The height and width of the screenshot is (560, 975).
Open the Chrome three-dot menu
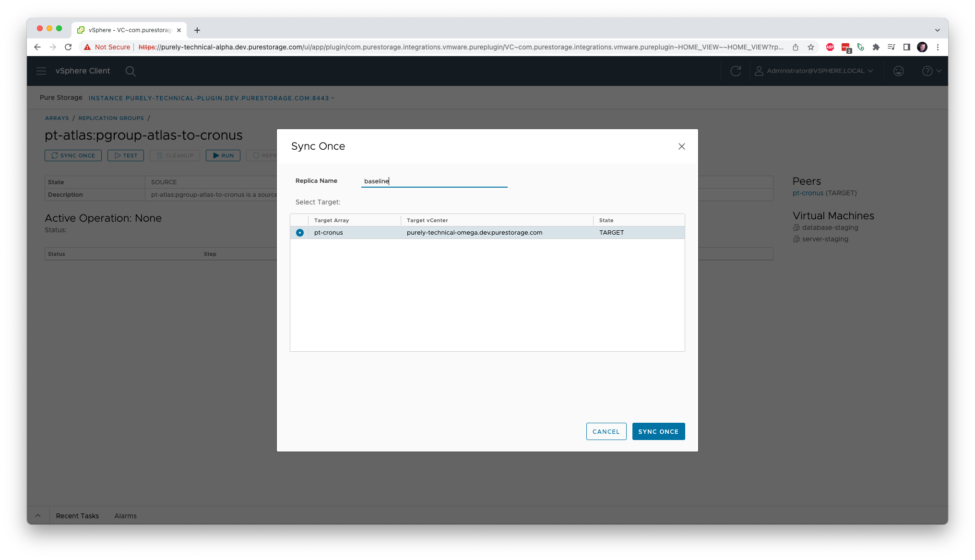click(938, 47)
